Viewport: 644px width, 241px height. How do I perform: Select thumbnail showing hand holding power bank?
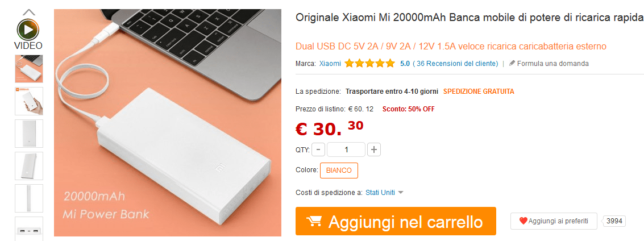29,101
